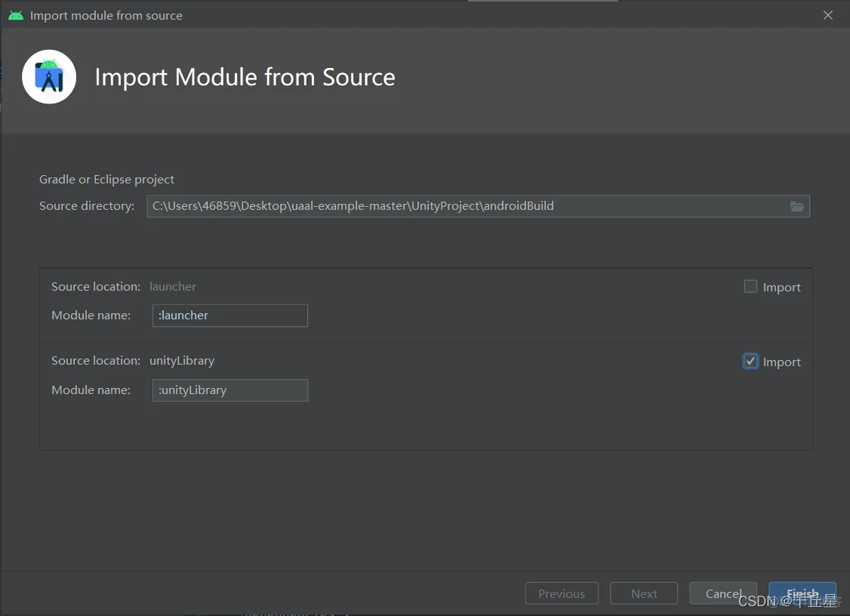This screenshot has width=850, height=616.
Task: Click the 'Source directory:' label
Action: click(x=87, y=206)
